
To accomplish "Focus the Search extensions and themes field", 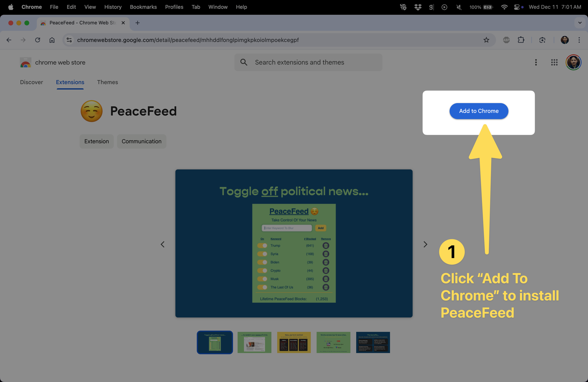I will [308, 62].
